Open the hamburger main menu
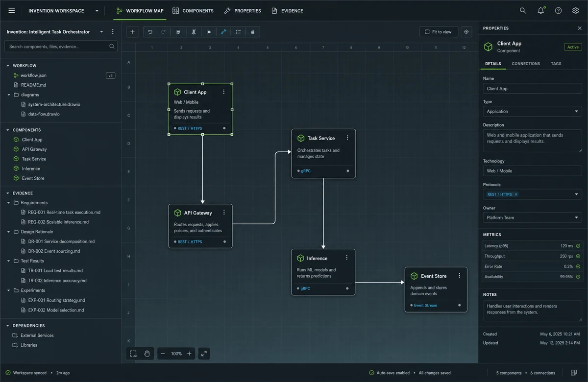 coord(12,11)
